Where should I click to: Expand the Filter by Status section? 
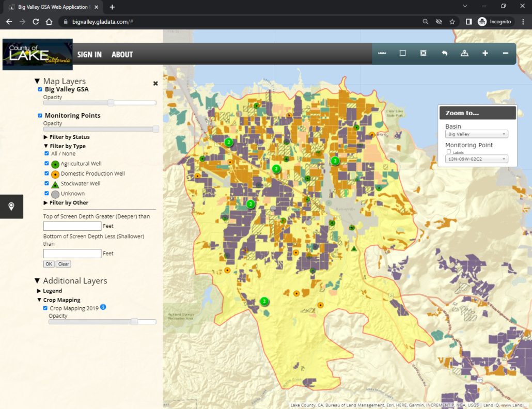[69, 137]
